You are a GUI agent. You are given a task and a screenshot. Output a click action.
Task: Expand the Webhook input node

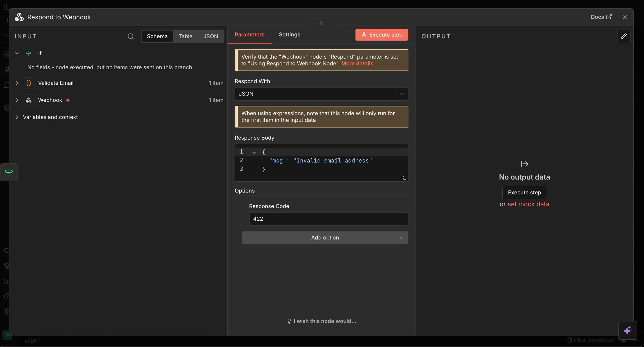[17, 100]
